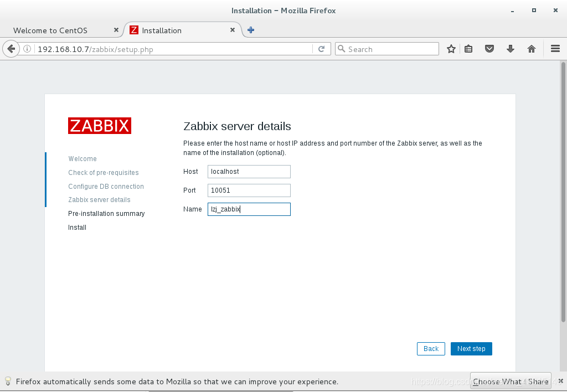Close the Welcome to CentOS tab
Screen dimensions: 567x392
tap(116, 30)
